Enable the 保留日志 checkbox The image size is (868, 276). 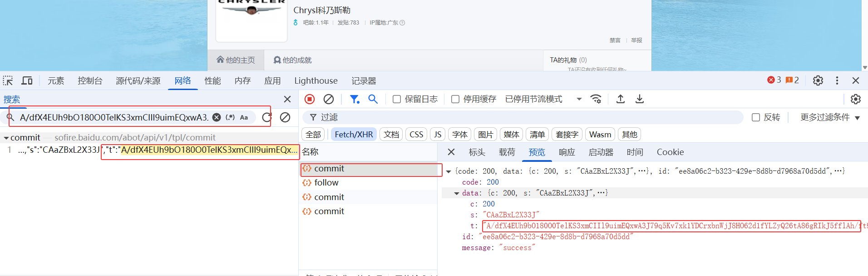coord(397,99)
